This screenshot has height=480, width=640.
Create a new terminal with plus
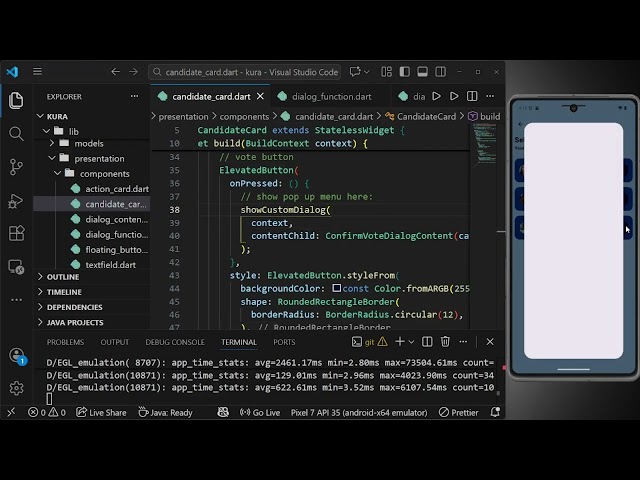coord(400,342)
